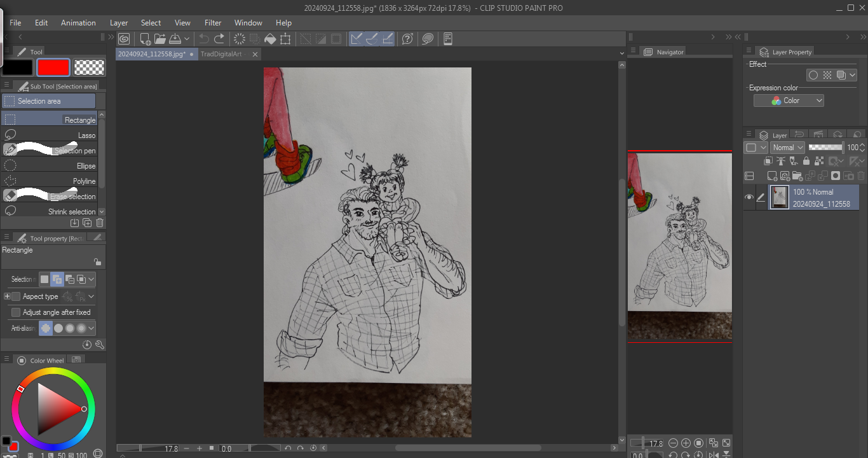Open the save dropdown arrow in command bar

187,39
